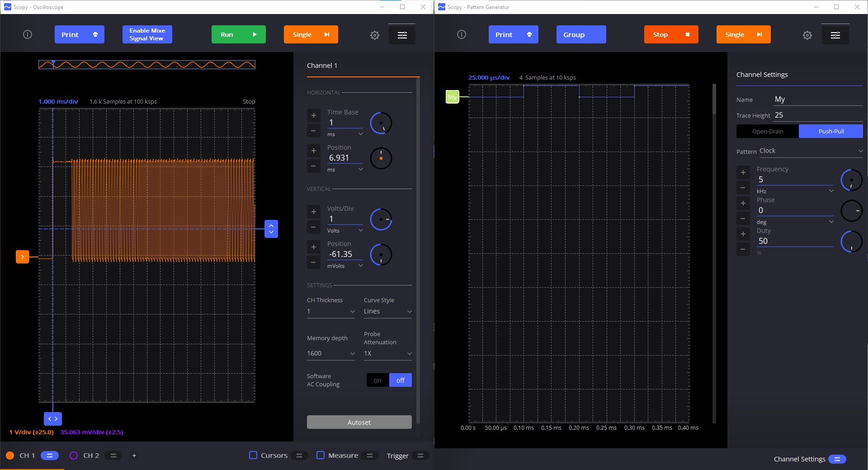Click Oscilloscope Run button
The image size is (868, 470).
tap(239, 34)
